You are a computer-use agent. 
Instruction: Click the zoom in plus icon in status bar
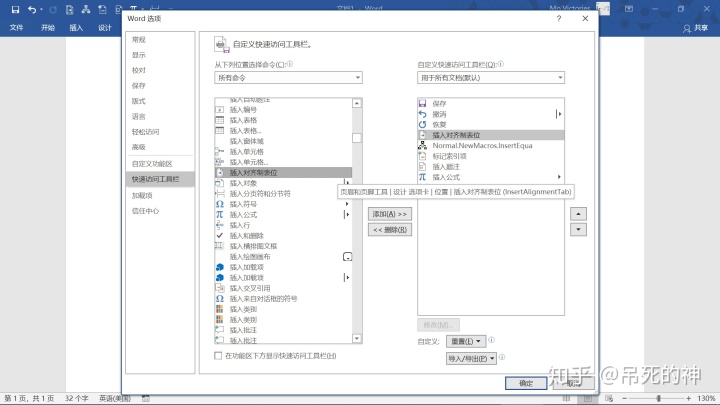688,399
